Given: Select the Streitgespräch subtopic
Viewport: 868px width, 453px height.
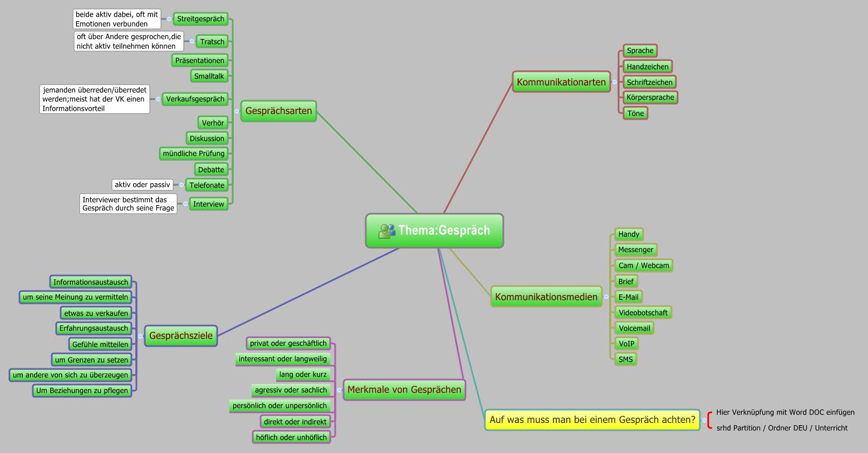Looking at the screenshot, I should point(200,18).
